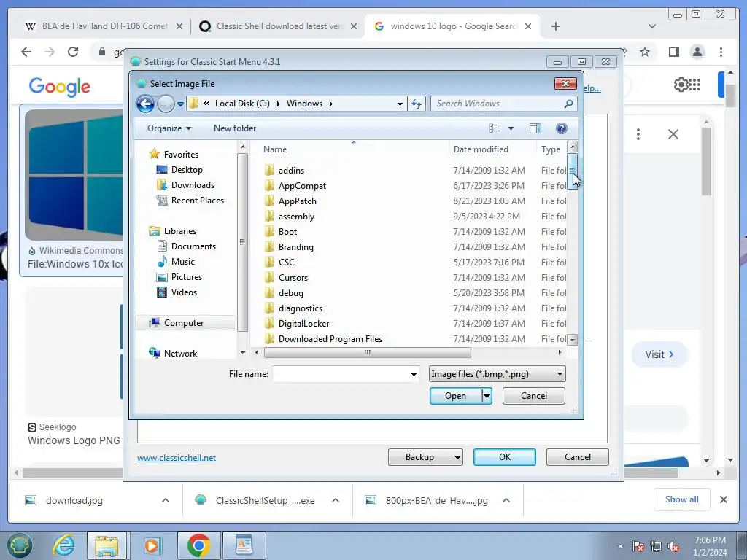Switch to Classic Shell download tab
The width and height of the screenshot is (747, 560).
279,26
